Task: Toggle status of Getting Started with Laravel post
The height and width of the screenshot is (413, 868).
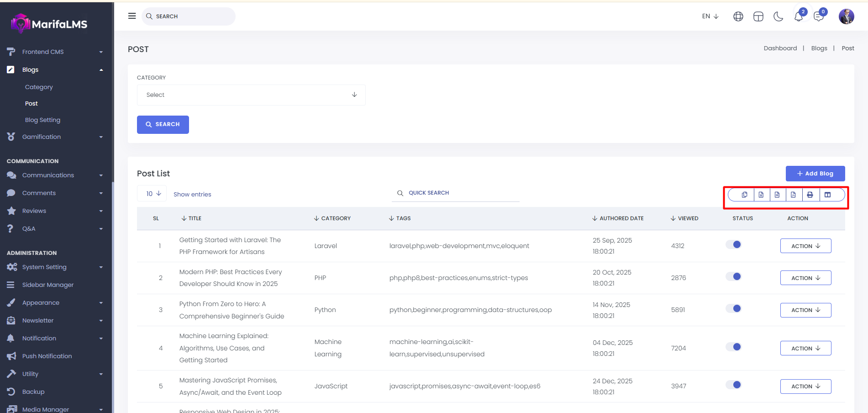Action: 734,245
